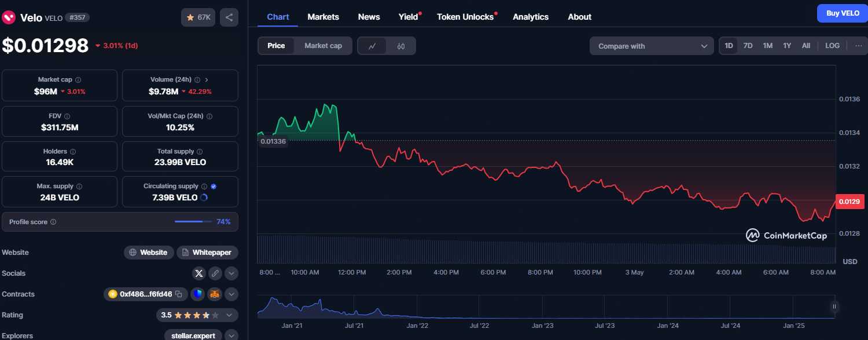The width and height of the screenshot is (868, 340).
Task: Click the $311.75M FDV value
Action: (x=60, y=127)
